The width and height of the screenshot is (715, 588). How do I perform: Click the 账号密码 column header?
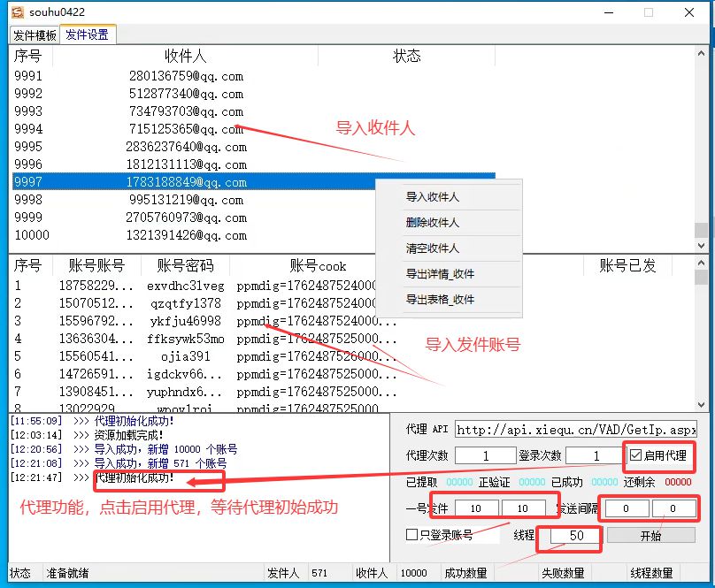point(185,265)
